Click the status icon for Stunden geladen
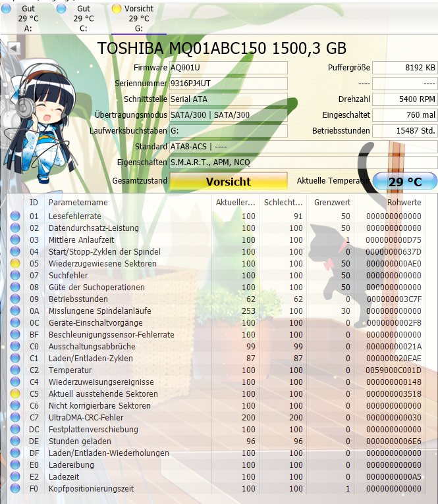This screenshot has width=438, height=504. [15, 441]
